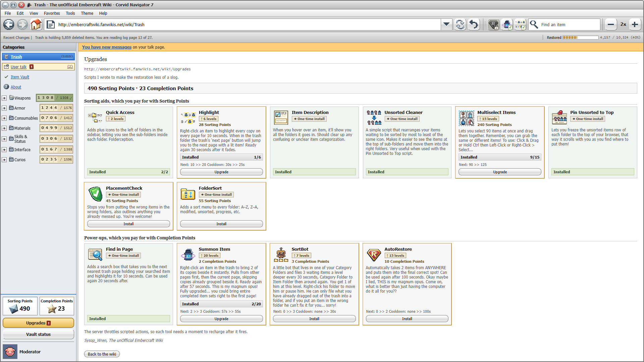Image resolution: width=644 pixels, height=362 pixels.
Task: Click the undo arrow toolbar icon
Action: (474, 24)
